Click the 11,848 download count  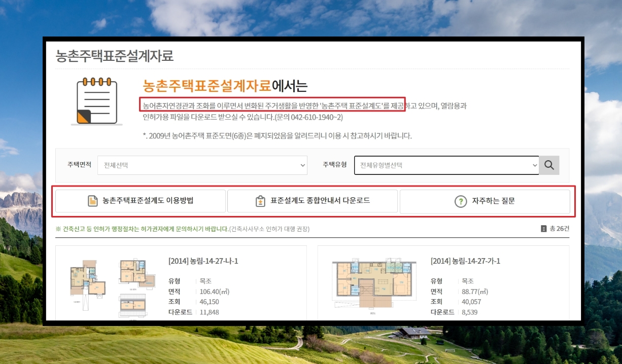click(x=210, y=312)
